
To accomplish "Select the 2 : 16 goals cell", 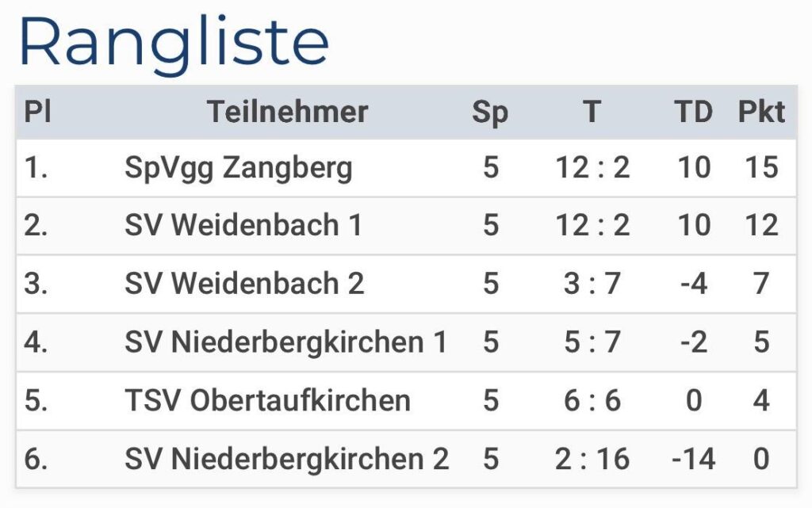I will click(592, 459).
